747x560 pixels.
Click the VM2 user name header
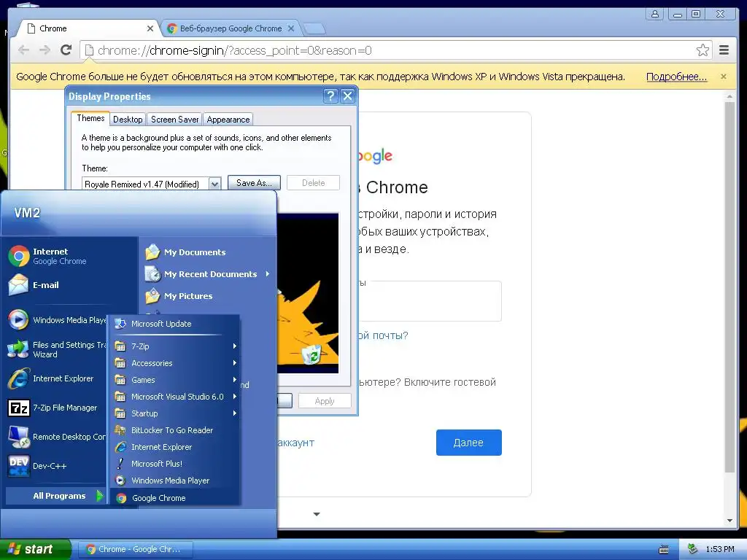pos(27,213)
